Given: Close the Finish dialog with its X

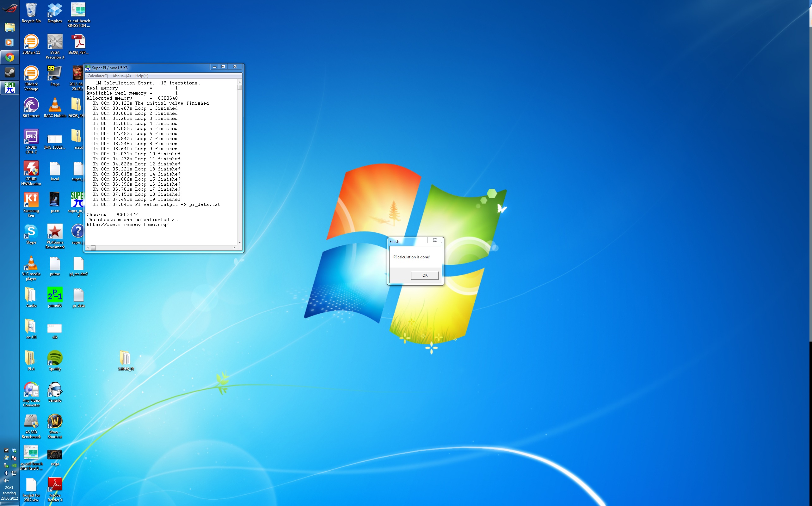Looking at the screenshot, I should point(434,240).
